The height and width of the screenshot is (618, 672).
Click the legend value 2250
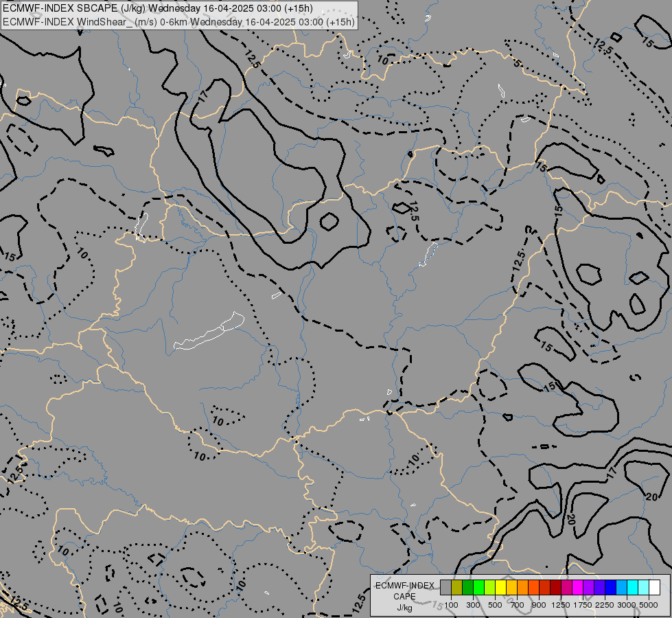click(x=605, y=605)
